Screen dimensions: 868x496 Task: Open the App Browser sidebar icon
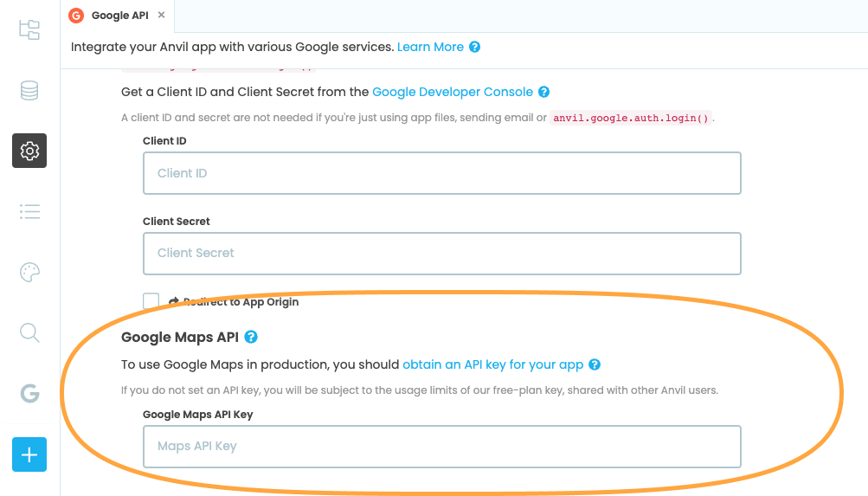coord(29,30)
